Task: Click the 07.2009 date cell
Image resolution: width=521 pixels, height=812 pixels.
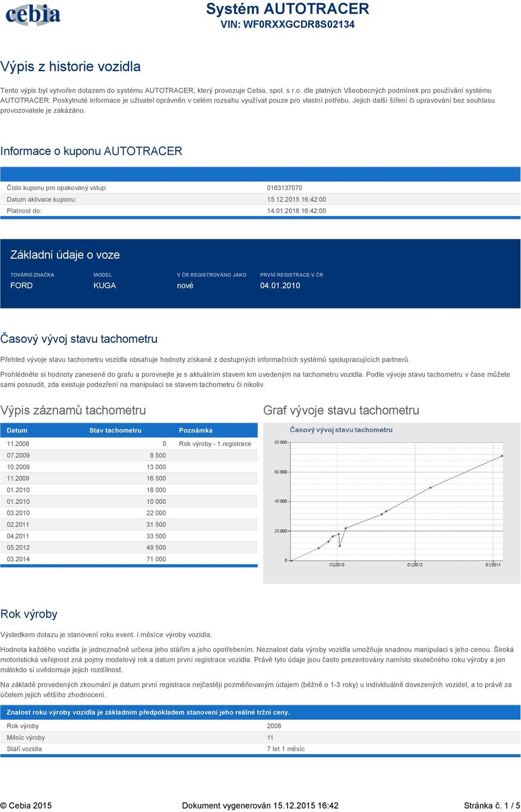Action: tap(18, 455)
